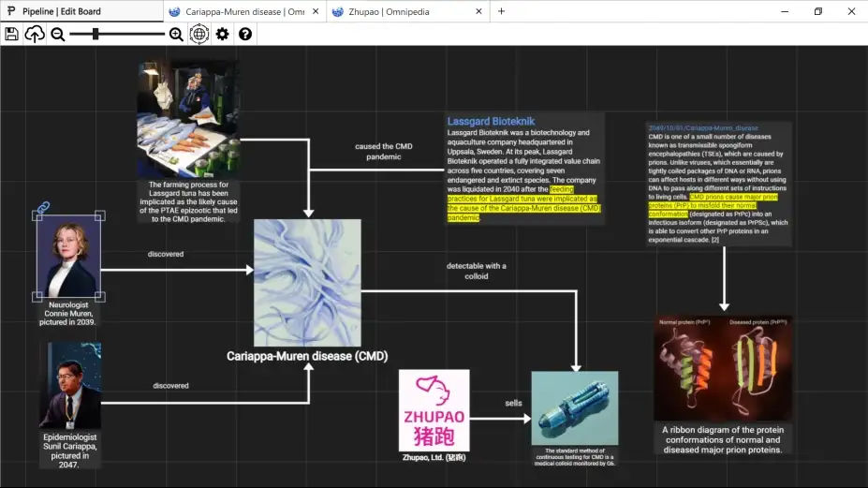Screen dimensions: 868x488
Task: Click the top-right selection handle of Muren portrait
Action: pos(99,216)
